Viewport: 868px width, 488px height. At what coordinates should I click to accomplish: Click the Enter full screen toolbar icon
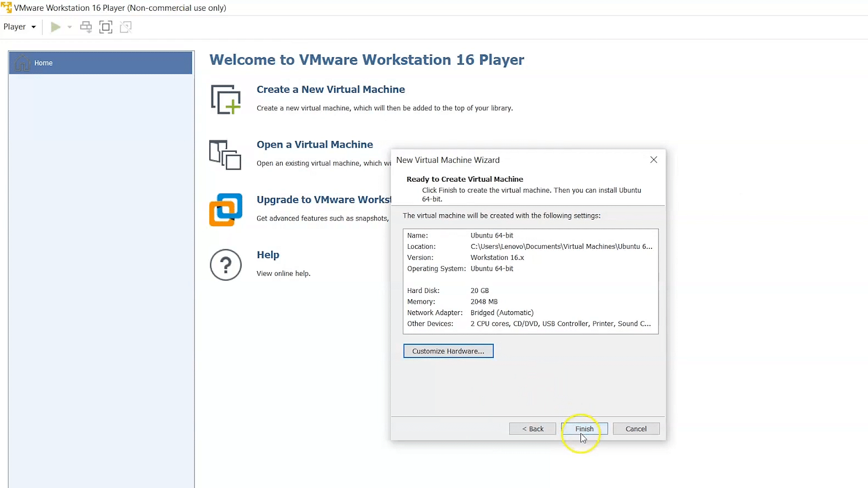(106, 27)
